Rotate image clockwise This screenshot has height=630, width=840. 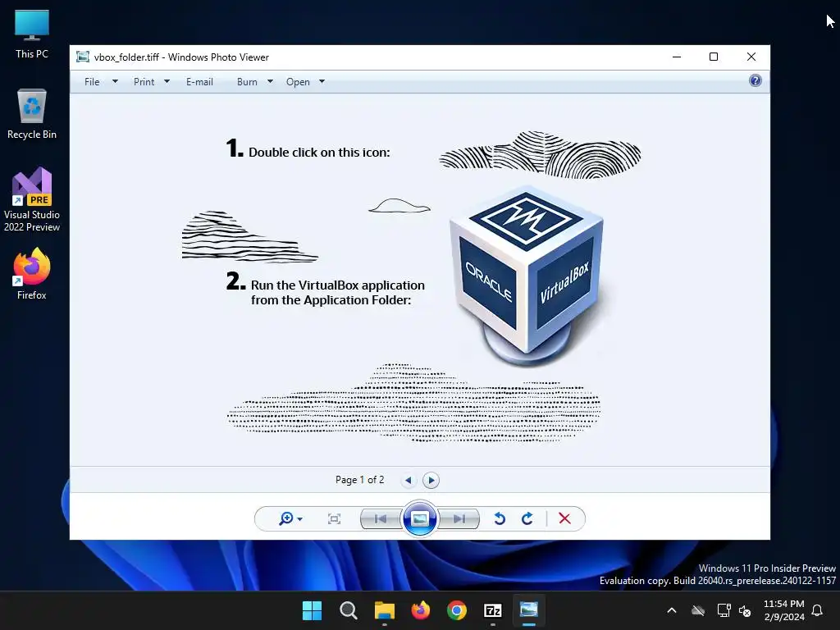click(x=527, y=518)
